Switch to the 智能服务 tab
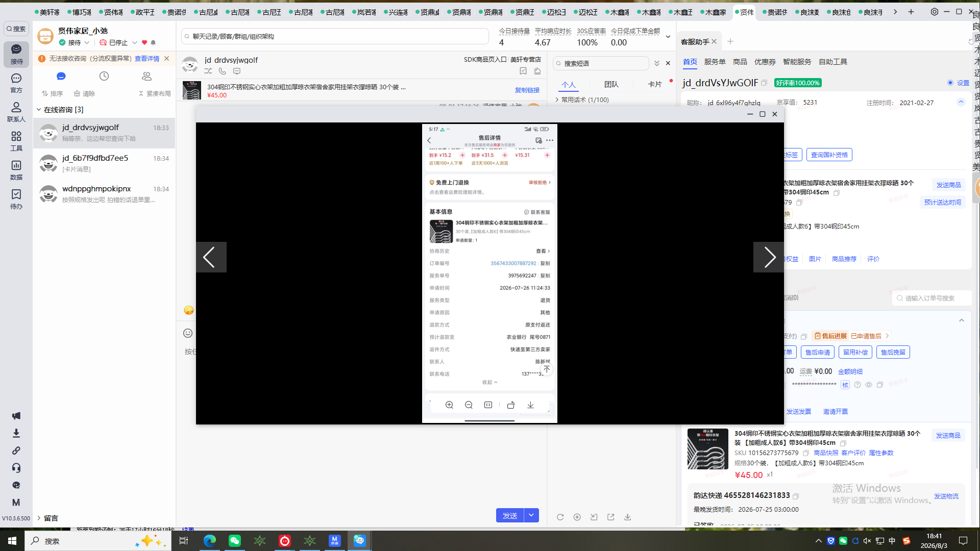Image resolution: width=980 pixels, height=551 pixels. point(797,62)
